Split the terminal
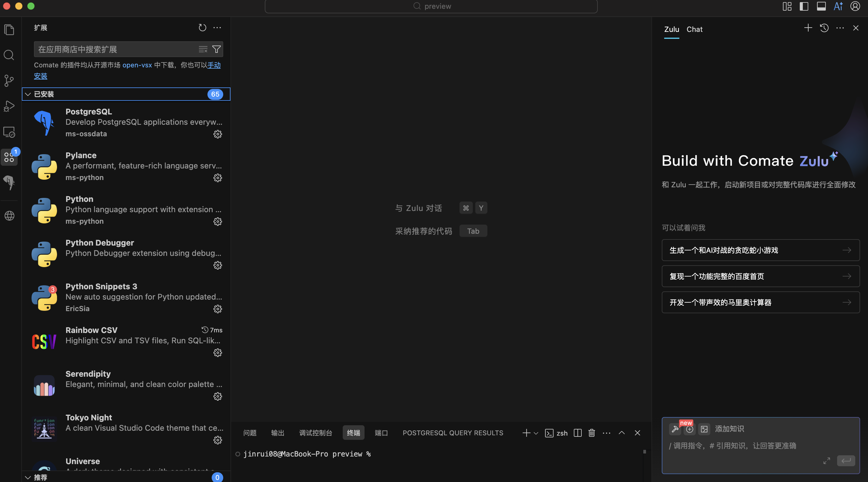This screenshot has width=868, height=482. tap(577, 433)
